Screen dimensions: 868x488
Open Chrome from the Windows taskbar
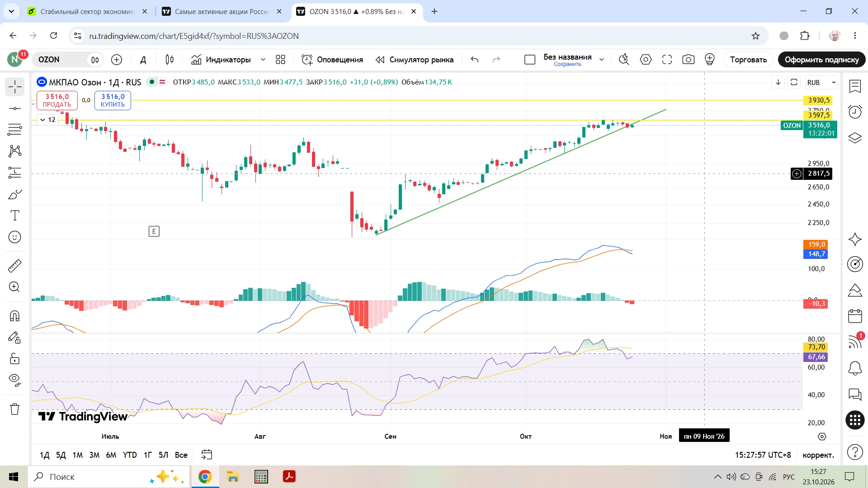click(205, 477)
